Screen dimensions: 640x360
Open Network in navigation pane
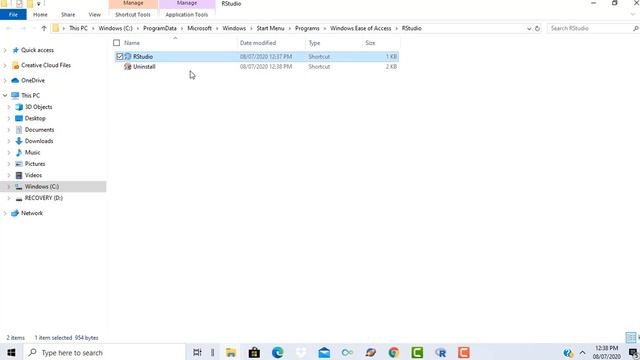(32, 213)
